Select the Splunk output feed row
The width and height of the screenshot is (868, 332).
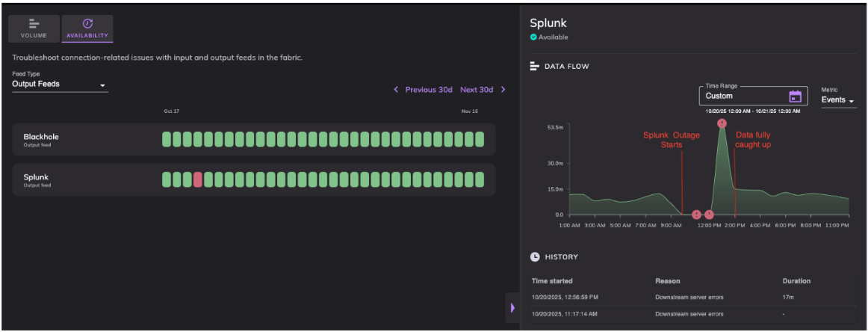[x=253, y=179]
